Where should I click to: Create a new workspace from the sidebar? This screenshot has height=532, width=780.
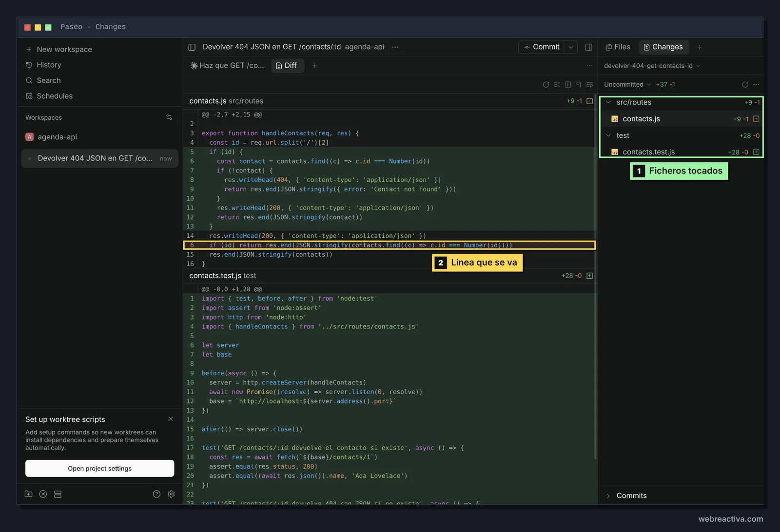pos(58,49)
